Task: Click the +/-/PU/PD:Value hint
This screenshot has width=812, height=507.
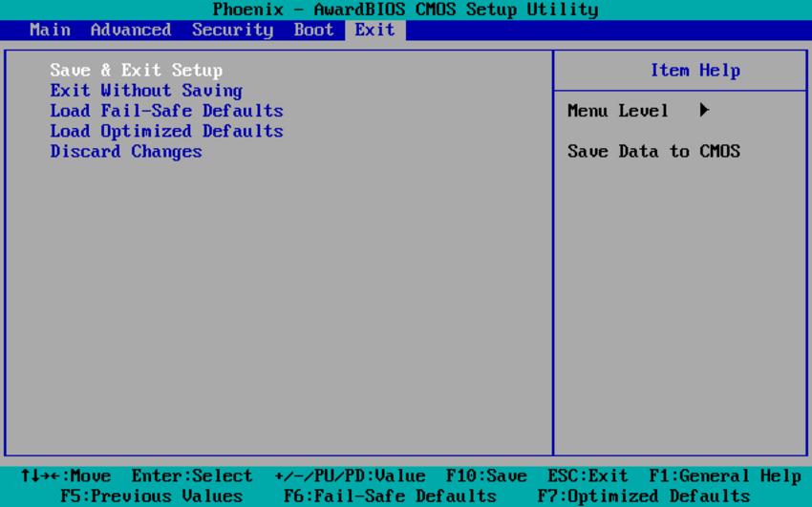Action: pyautogui.click(x=350, y=475)
